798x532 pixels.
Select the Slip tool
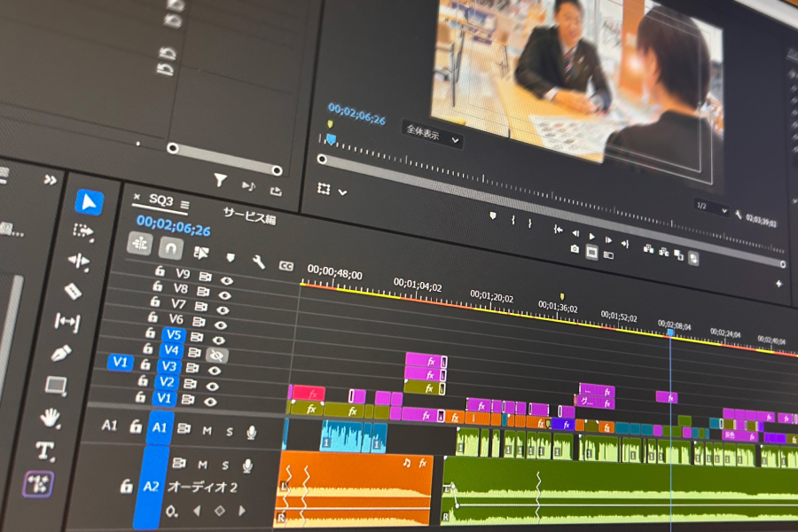pyautogui.click(x=67, y=322)
